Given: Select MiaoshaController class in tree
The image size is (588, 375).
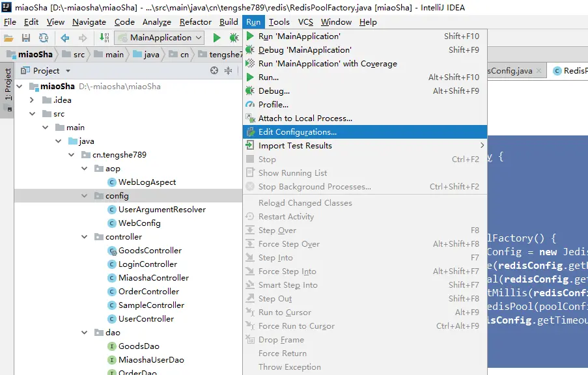Looking at the screenshot, I should coord(148,278).
